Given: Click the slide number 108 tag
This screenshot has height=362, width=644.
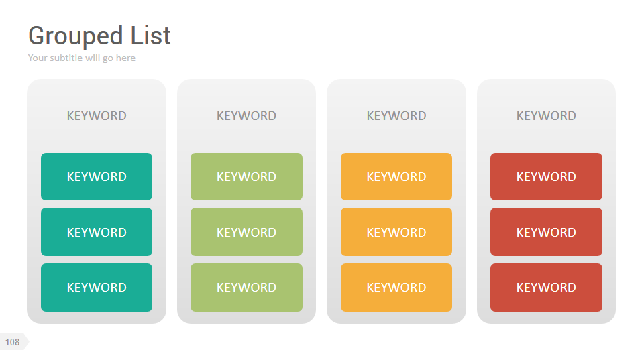Looking at the screenshot, I should click(x=13, y=342).
